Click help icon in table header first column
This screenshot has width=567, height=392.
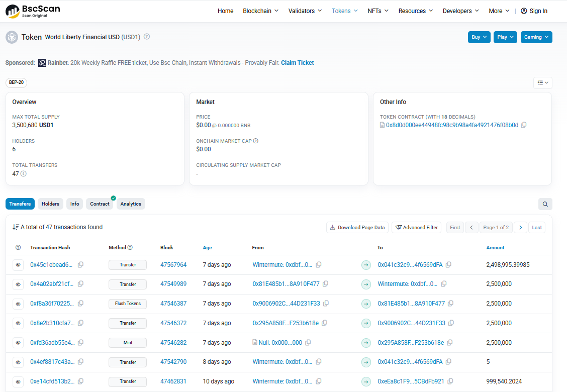[18, 247]
